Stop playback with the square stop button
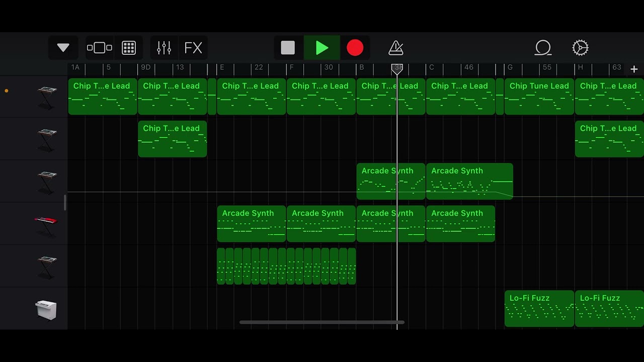 tap(288, 48)
